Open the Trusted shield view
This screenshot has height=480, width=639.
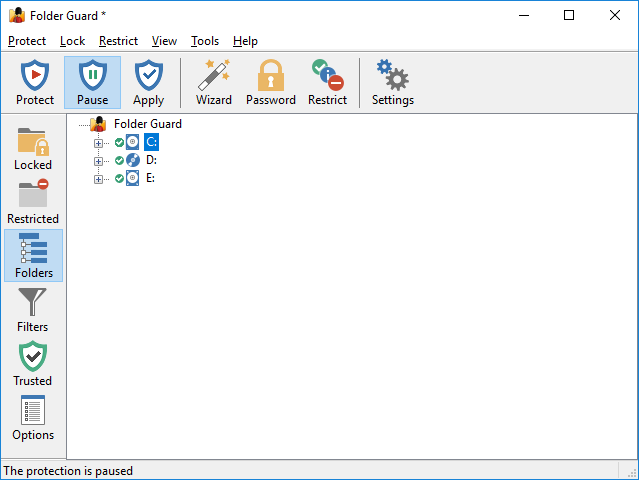(33, 364)
